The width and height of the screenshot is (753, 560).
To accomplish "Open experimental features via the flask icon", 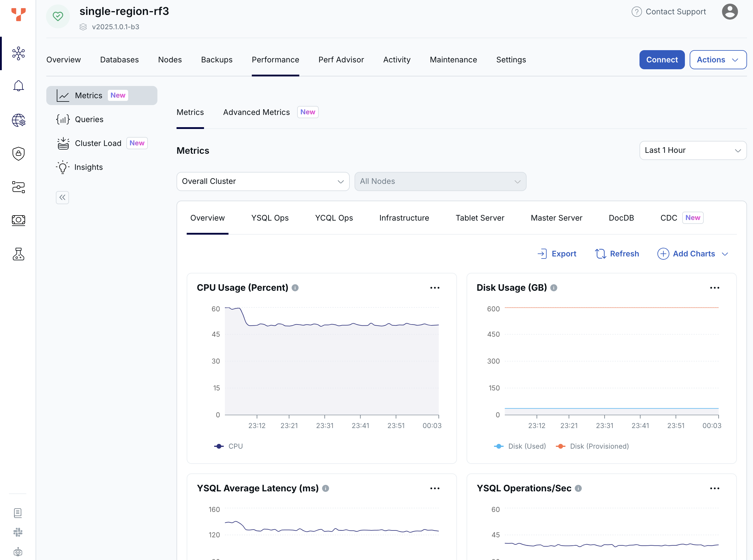I will point(18,254).
